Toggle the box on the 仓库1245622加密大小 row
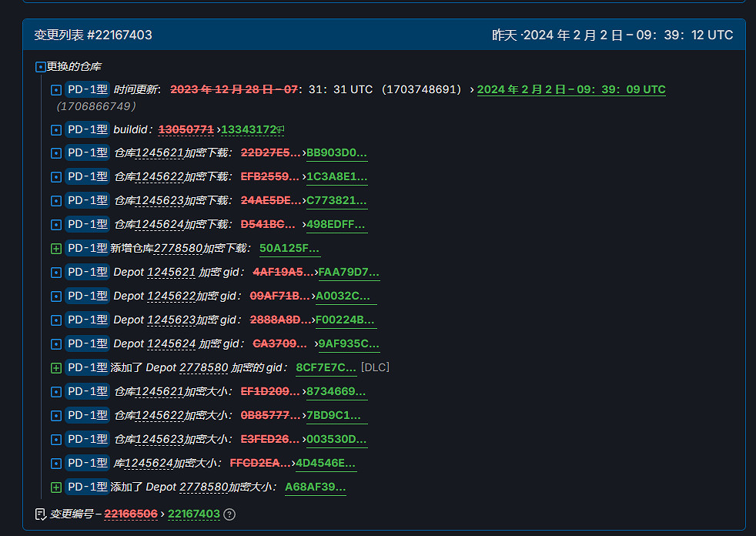 pyautogui.click(x=55, y=415)
